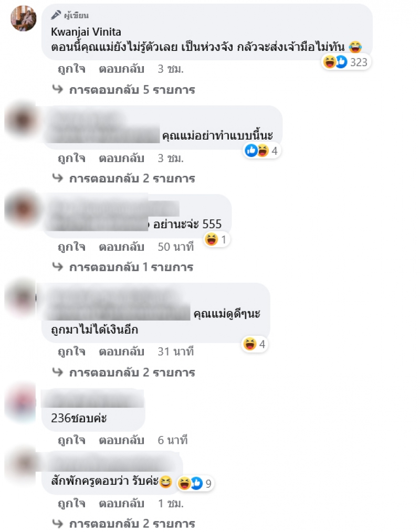The width and height of the screenshot is (420, 532).
Task: Click Kwanjai Vinita's profile picture
Action: 24,18
